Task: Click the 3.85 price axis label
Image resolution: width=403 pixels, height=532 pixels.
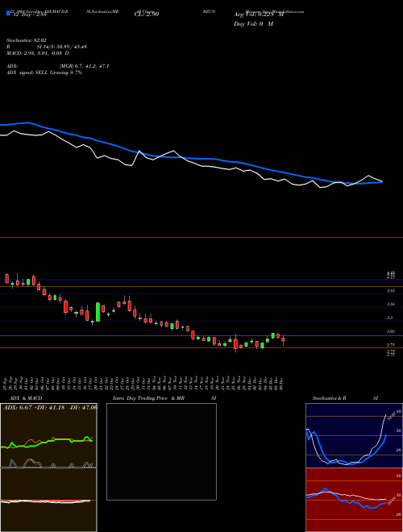Action: [391, 291]
